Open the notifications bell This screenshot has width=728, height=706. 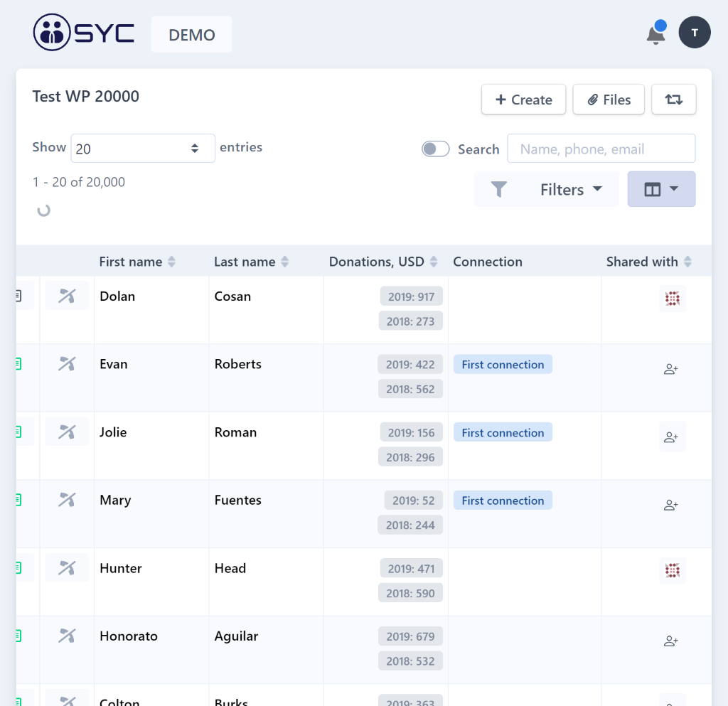click(x=655, y=34)
